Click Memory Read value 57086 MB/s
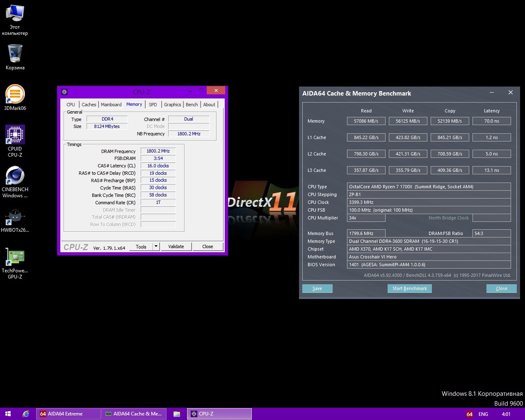The height and width of the screenshot is (420, 525). (x=366, y=121)
